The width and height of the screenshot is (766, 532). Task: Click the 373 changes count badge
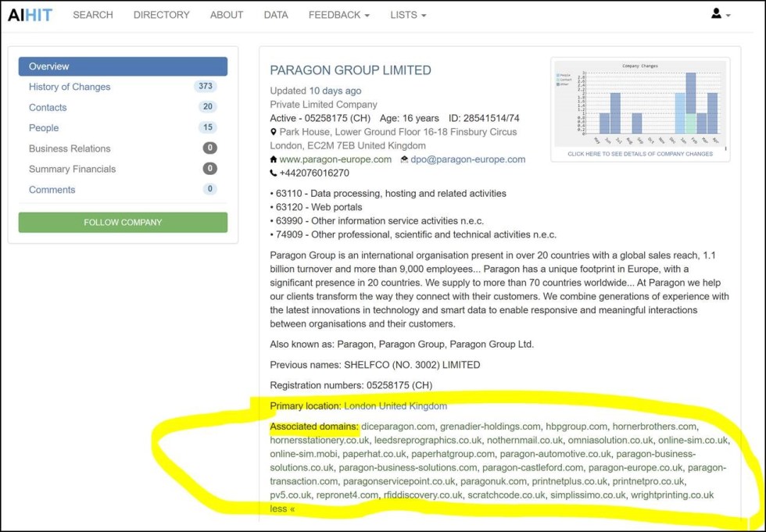(206, 87)
